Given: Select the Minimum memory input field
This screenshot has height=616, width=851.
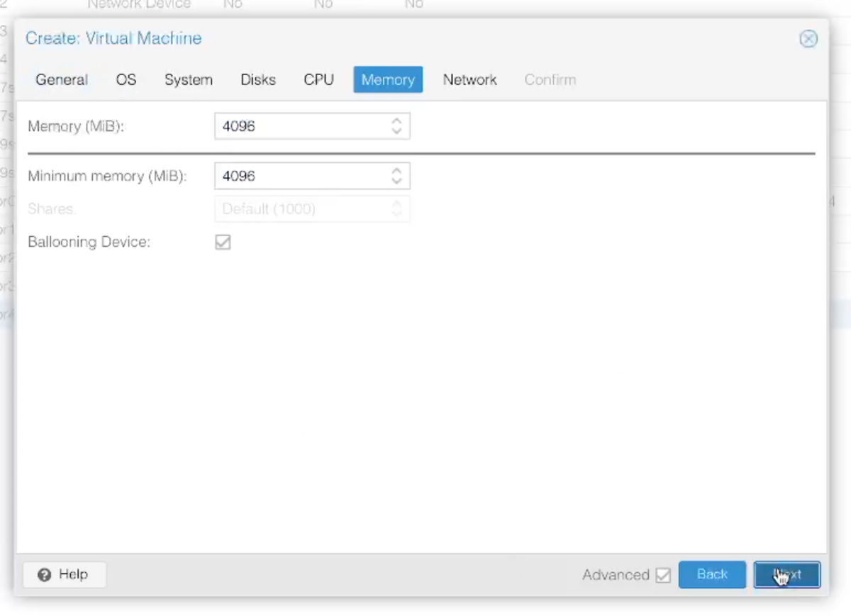Looking at the screenshot, I should (x=298, y=176).
